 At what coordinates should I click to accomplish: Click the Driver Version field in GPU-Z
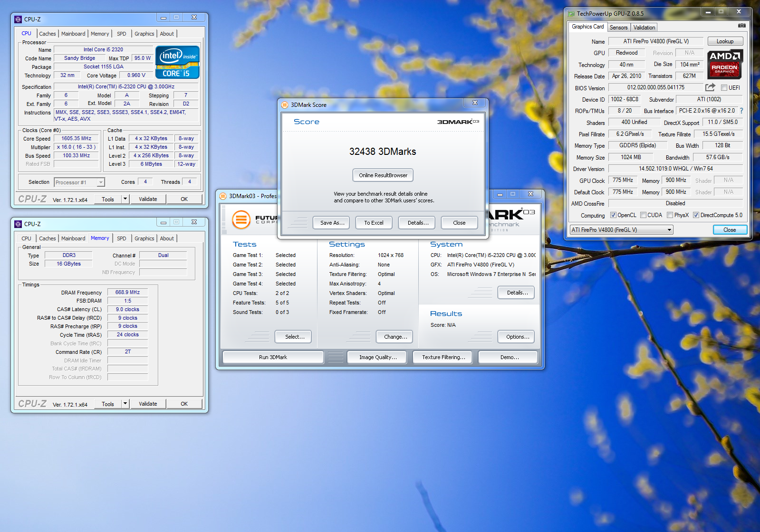675,169
